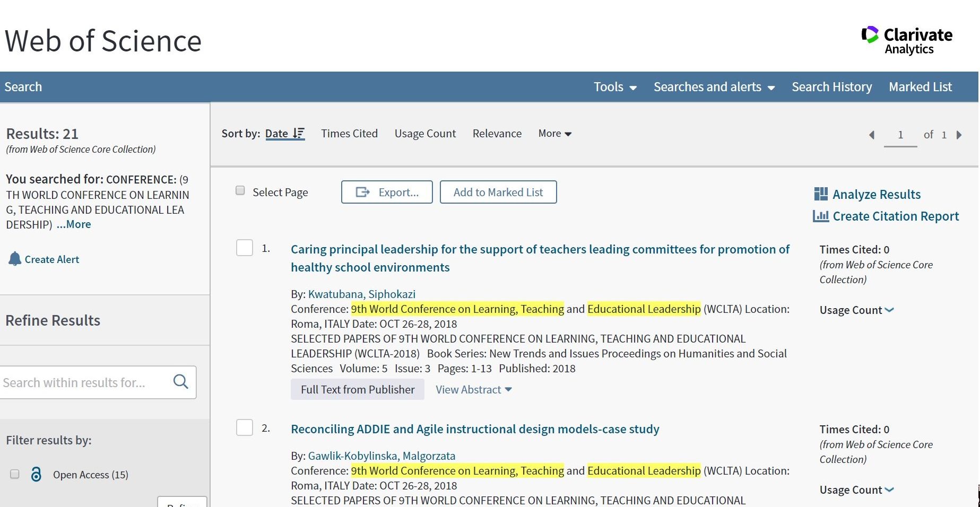Viewport: 980px width, 507px height.
Task: Sort results by Relevance
Action: coord(497,134)
